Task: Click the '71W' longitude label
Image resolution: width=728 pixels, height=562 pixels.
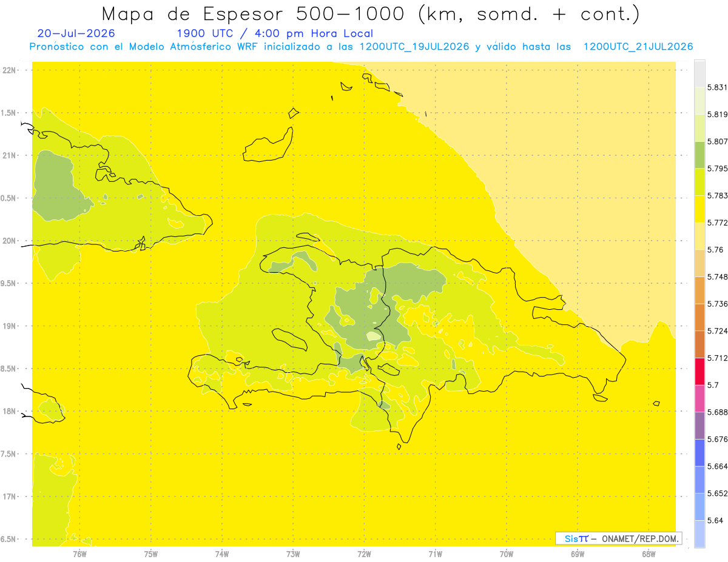Action: click(x=435, y=554)
